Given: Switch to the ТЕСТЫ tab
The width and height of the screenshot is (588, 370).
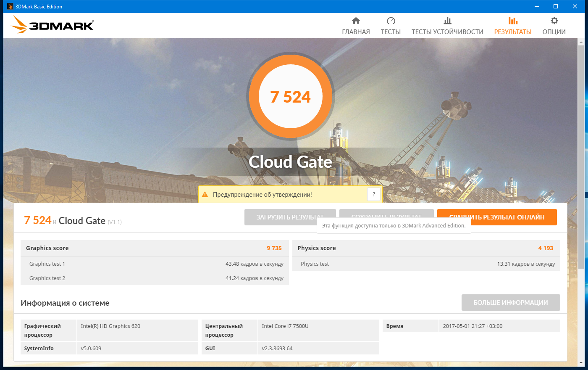Looking at the screenshot, I should point(391,32).
